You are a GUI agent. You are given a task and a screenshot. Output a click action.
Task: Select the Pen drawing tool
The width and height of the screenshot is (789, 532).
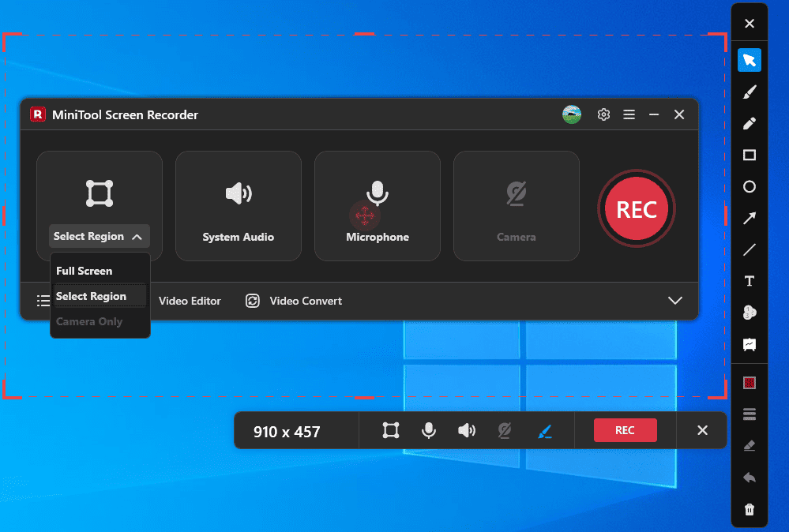(749, 123)
